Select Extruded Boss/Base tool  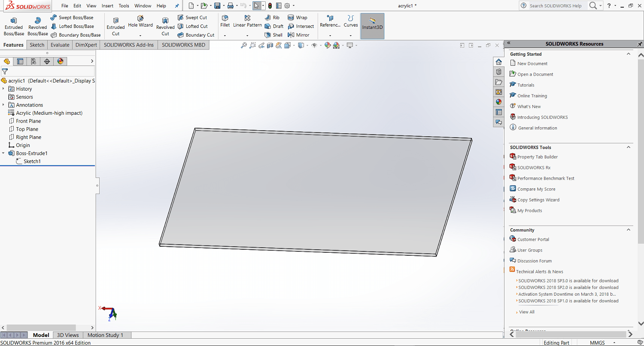(x=14, y=27)
